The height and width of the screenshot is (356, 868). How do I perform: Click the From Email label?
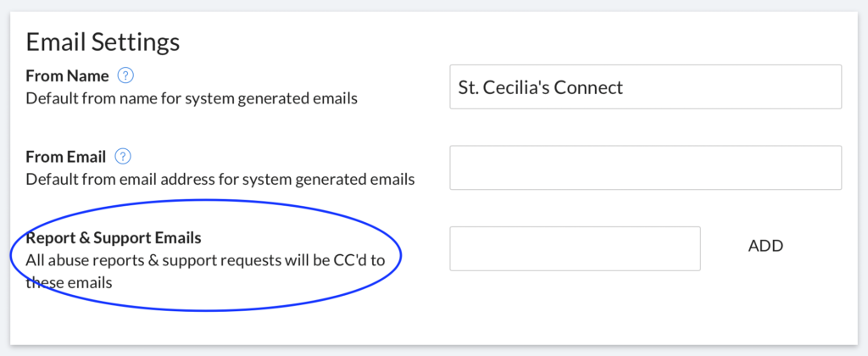(66, 157)
